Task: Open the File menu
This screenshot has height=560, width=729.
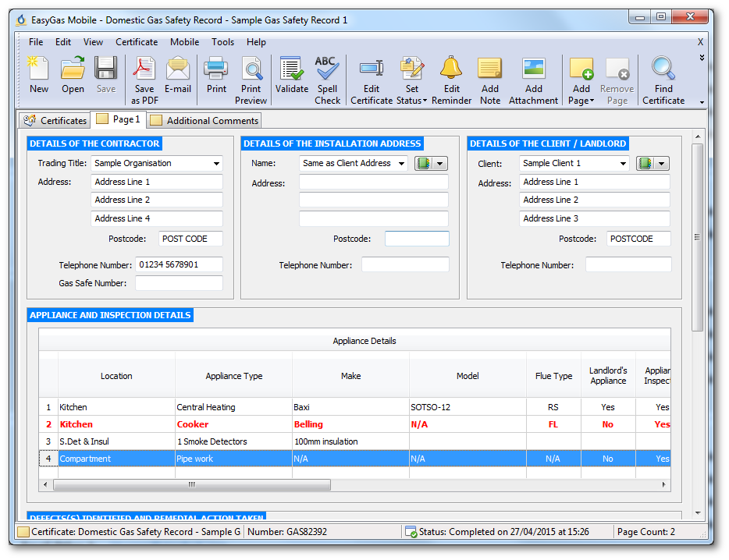Action: (x=36, y=42)
